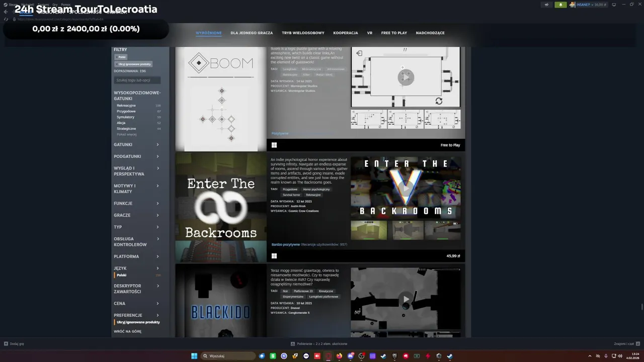
Task: Remove the Polski filter chip
Action: pyautogui.click(x=121, y=57)
